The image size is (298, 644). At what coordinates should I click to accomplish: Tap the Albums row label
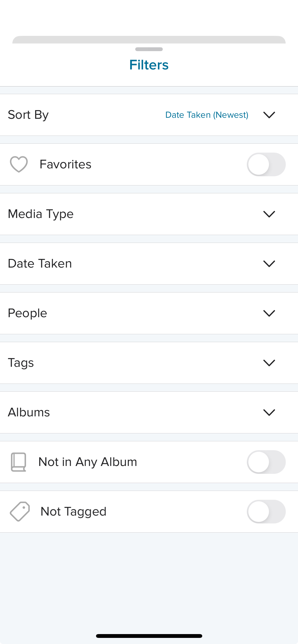[x=29, y=412]
